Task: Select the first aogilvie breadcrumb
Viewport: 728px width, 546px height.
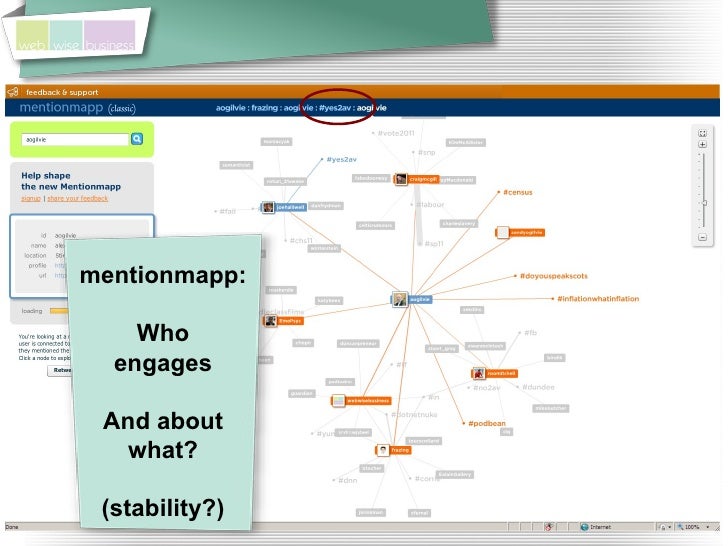Action: coord(230,108)
